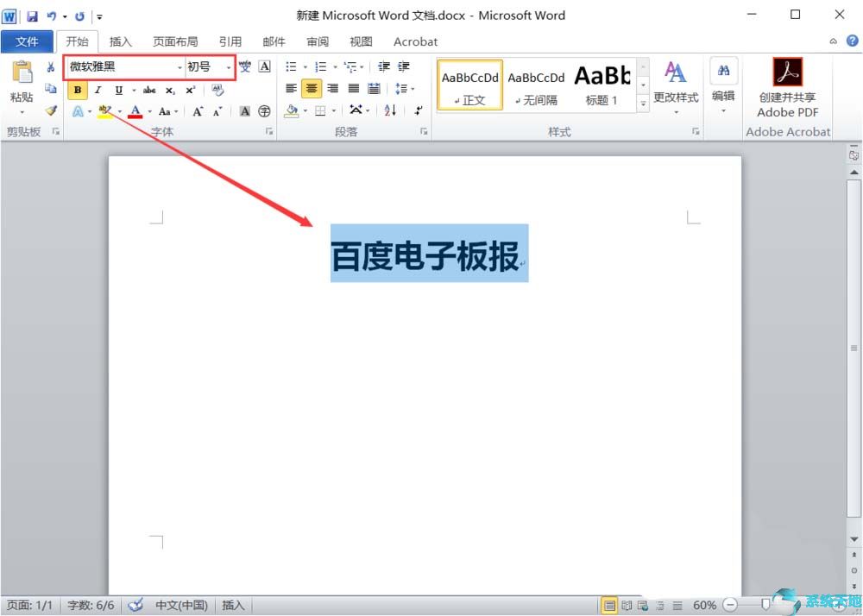Select the Format Painter brush
This screenshot has height=616, width=863.
51,110
